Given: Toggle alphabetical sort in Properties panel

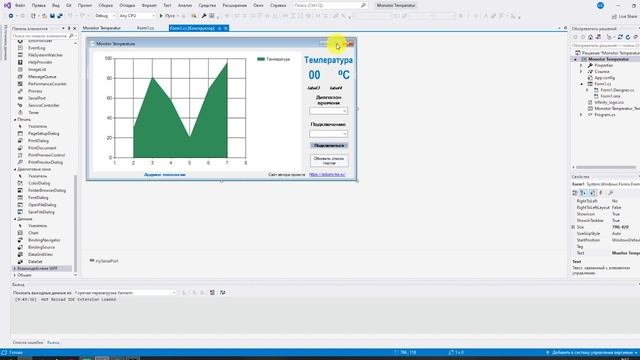Looking at the screenshot, I should pyautogui.click(x=584, y=193).
